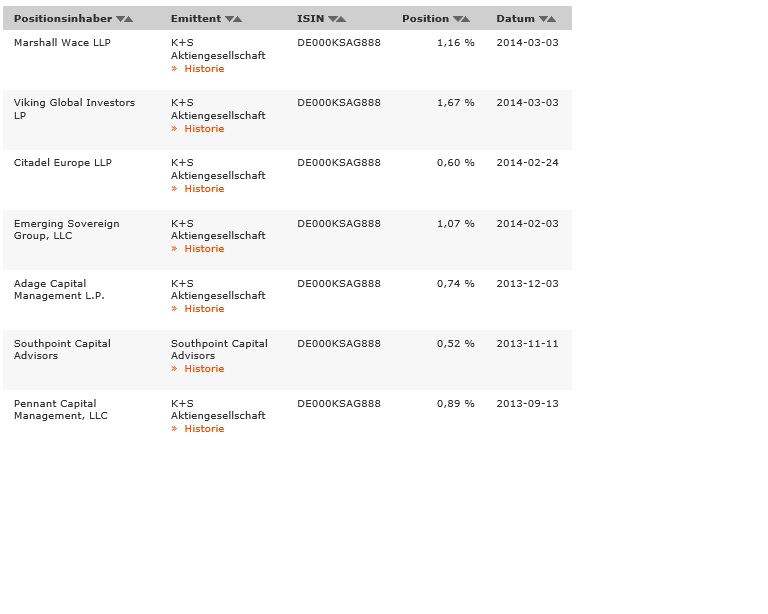Sort Emittent descending with down triangle
Viewport: 768px width, 614px height.
(229, 19)
